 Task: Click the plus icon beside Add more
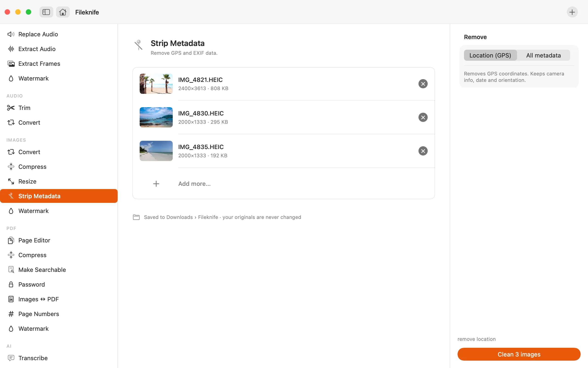(156, 184)
